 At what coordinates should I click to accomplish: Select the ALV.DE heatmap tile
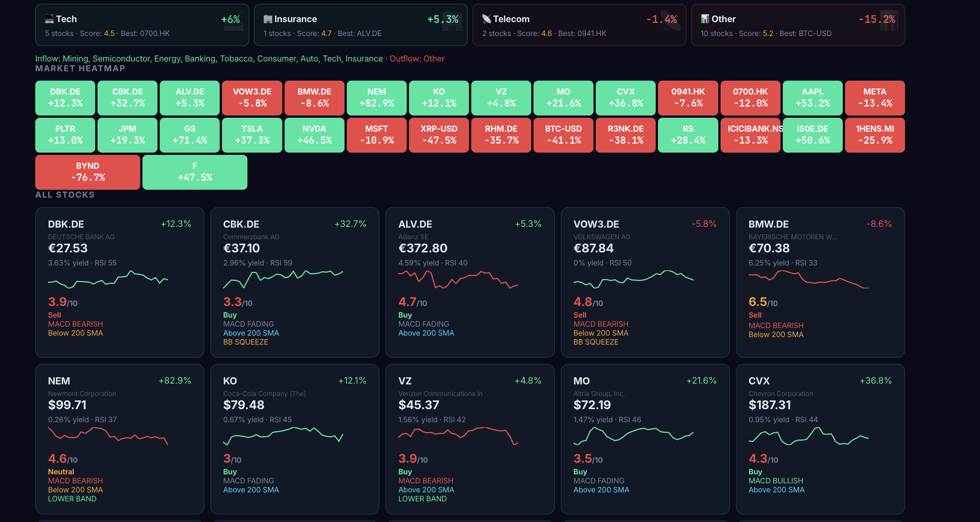tap(190, 98)
